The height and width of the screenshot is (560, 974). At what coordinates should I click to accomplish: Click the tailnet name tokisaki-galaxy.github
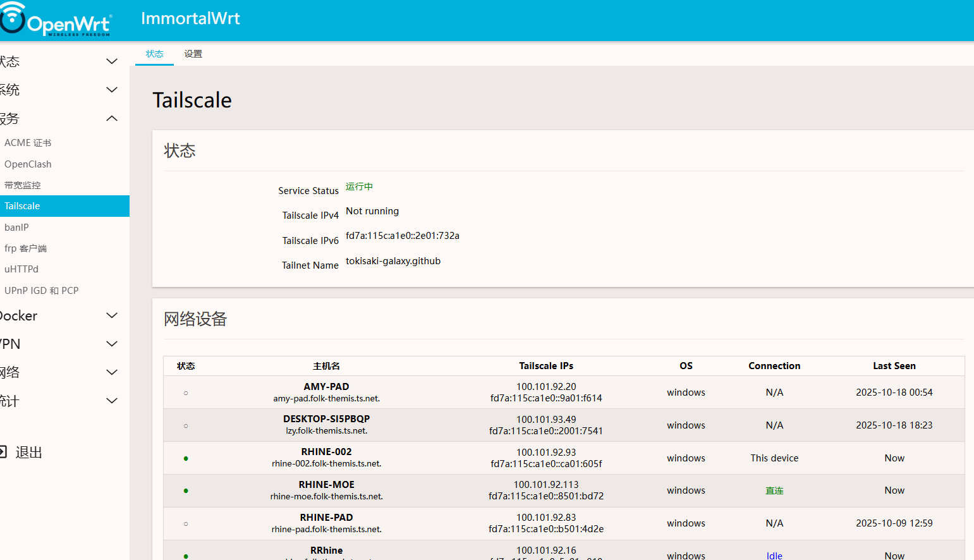click(393, 261)
